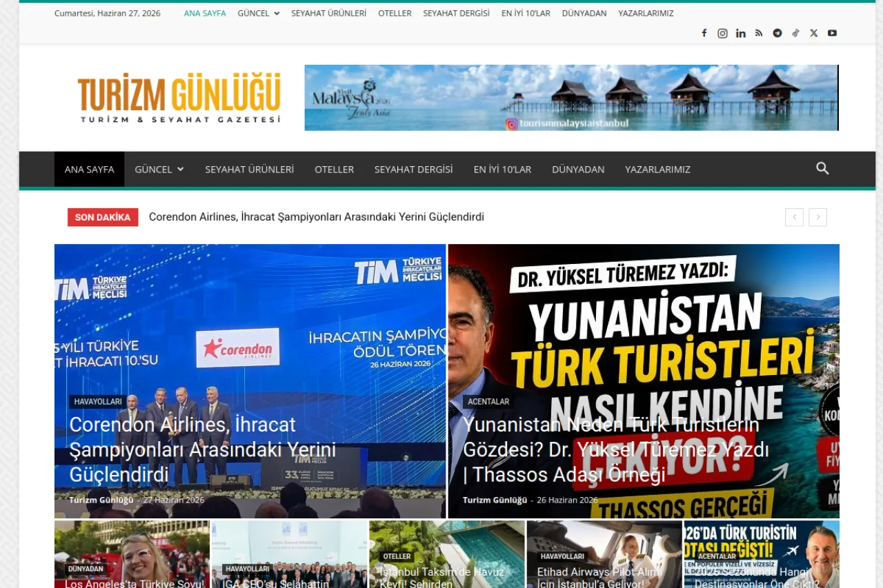The height and width of the screenshot is (588, 883).
Task: Click OTELLER link in top bar
Action: point(395,13)
